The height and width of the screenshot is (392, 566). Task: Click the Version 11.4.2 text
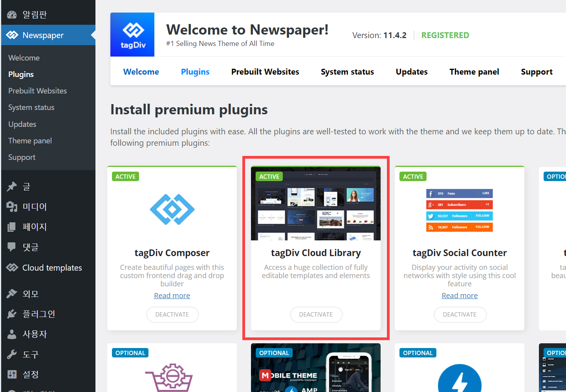click(x=379, y=35)
